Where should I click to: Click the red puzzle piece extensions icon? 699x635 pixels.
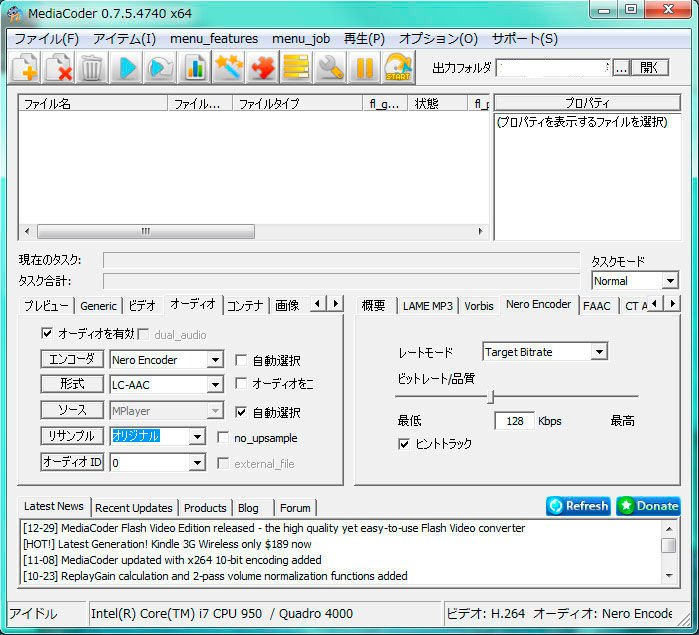(262, 67)
